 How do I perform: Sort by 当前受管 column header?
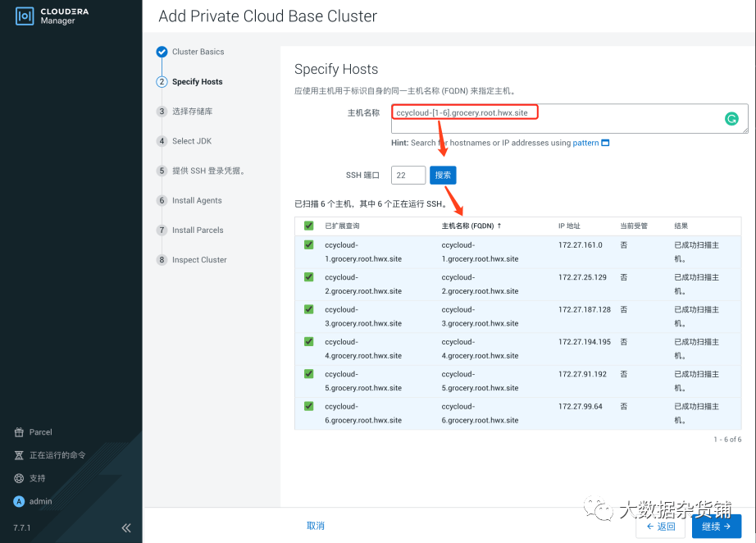point(634,226)
